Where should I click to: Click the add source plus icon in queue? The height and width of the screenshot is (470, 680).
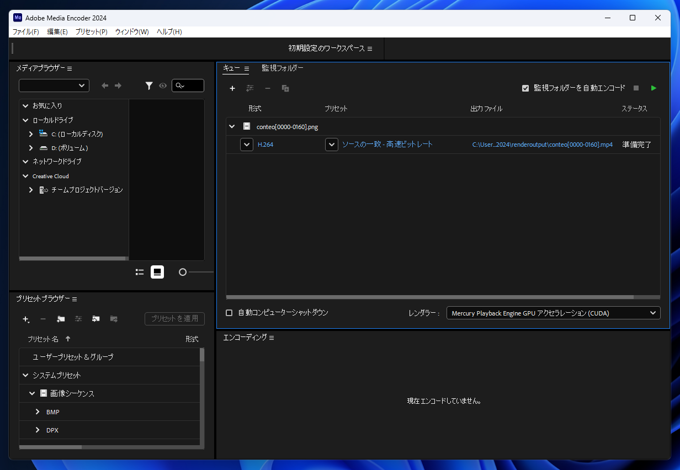[x=232, y=88]
